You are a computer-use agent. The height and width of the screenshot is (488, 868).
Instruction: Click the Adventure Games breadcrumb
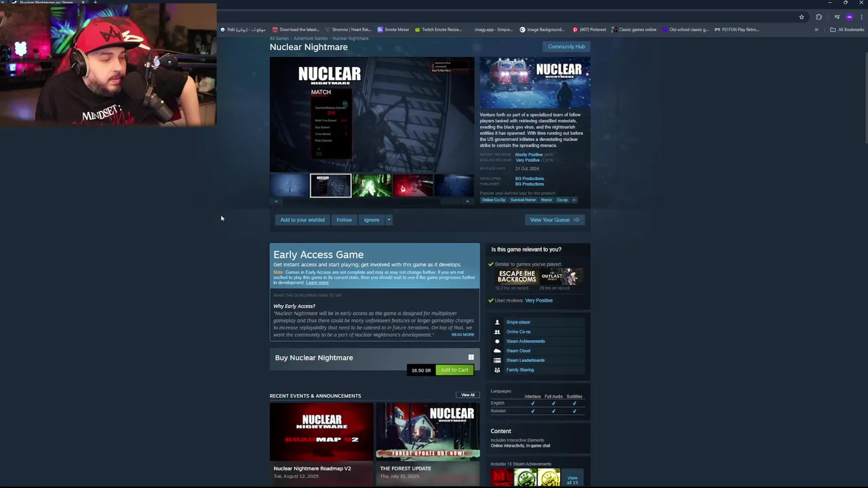[311, 39]
